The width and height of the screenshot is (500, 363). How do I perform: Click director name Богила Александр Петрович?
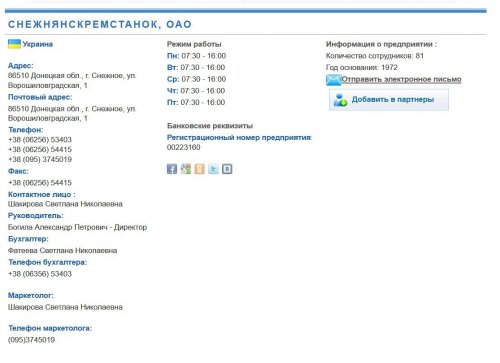[58, 227]
